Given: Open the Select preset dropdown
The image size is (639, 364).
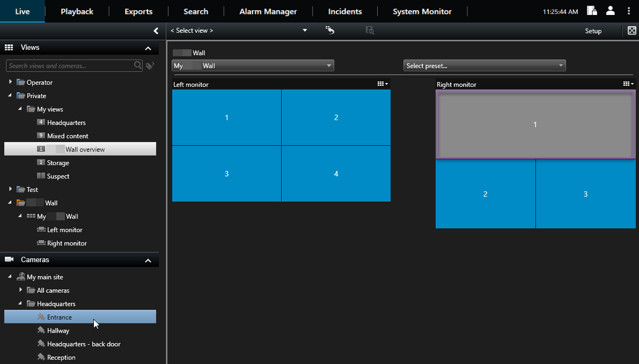Looking at the screenshot, I should coord(484,65).
